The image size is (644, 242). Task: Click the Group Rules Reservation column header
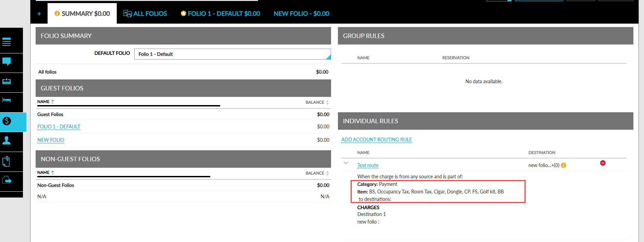coord(456,58)
